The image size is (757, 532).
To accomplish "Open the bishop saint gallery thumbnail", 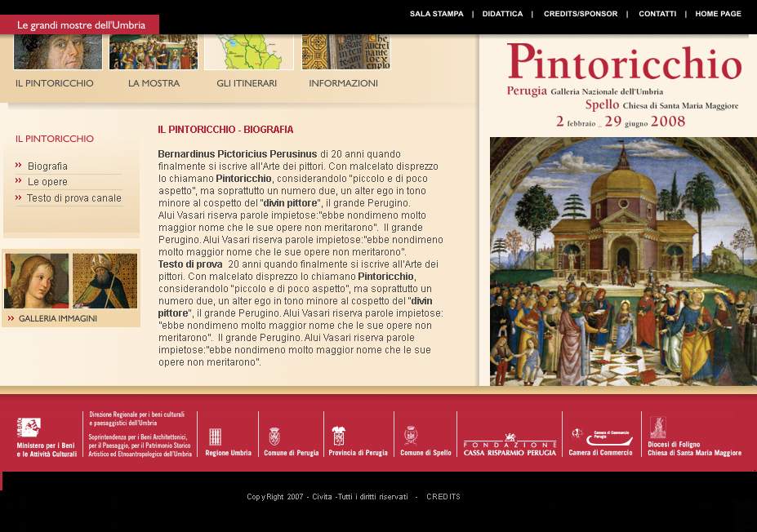I will click(x=105, y=282).
